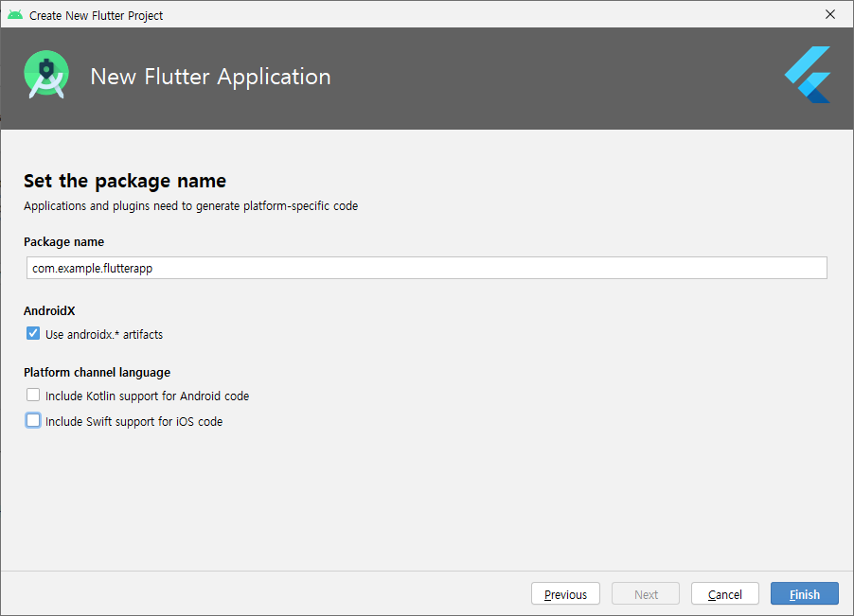Click 'Create New Flutter Project' window title
Image resolution: width=854 pixels, height=616 pixels.
pyautogui.click(x=96, y=15)
